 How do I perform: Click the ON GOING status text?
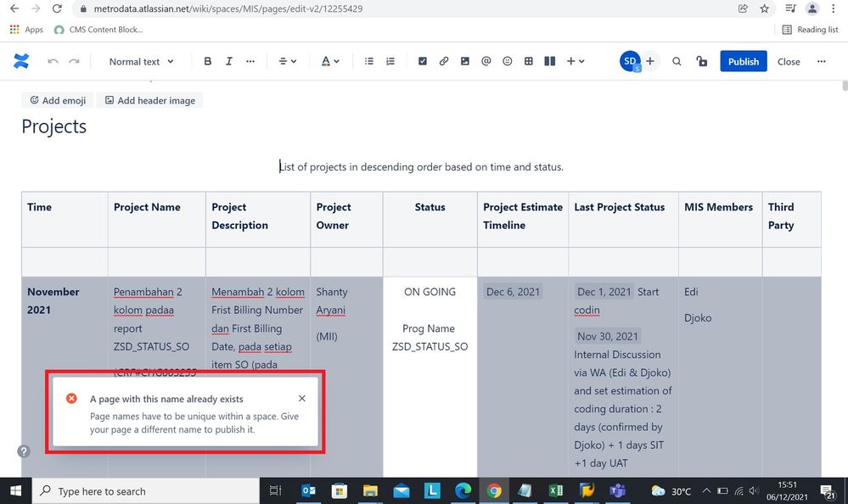pos(430,292)
